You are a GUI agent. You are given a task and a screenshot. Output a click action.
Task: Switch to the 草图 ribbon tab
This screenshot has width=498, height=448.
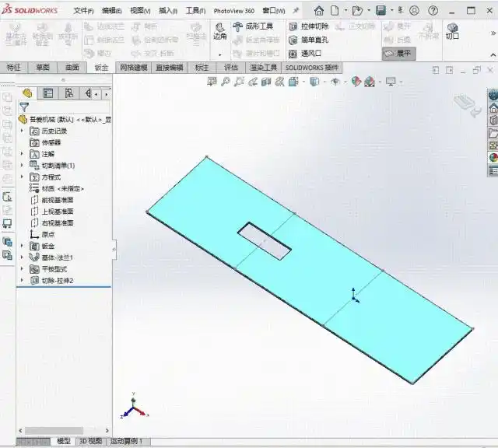click(x=43, y=68)
